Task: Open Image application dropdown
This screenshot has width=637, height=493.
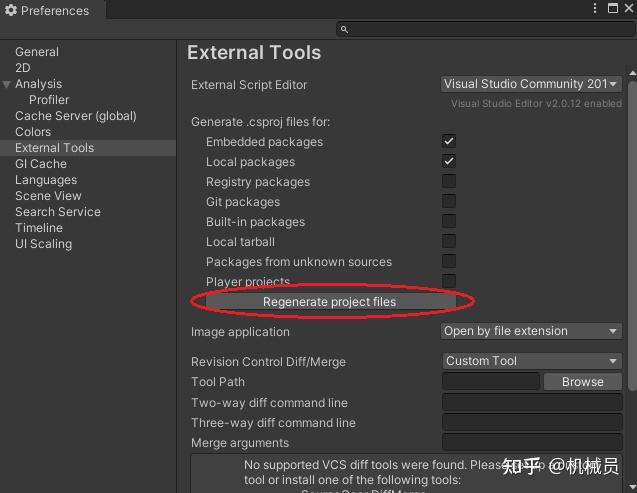Action: (x=531, y=331)
